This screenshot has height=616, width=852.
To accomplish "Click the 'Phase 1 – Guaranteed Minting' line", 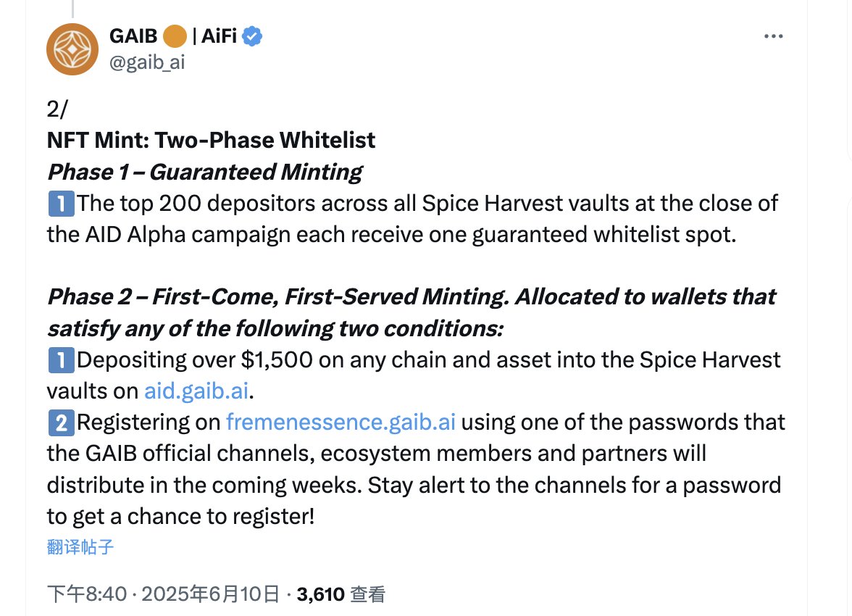I will coord(205,172).
